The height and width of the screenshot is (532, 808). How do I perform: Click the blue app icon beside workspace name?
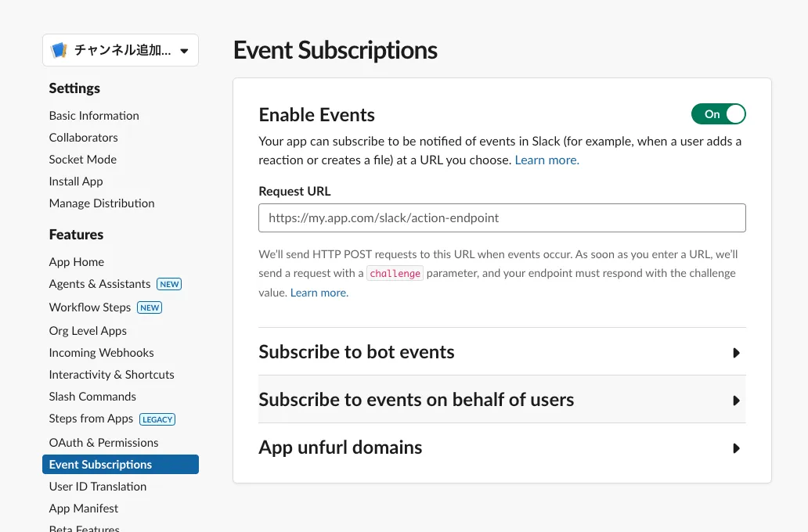pyautogui.click(x=59, y=51)
